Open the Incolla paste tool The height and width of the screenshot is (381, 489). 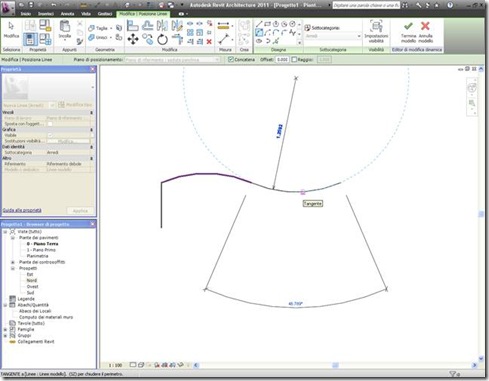(65, 29)
